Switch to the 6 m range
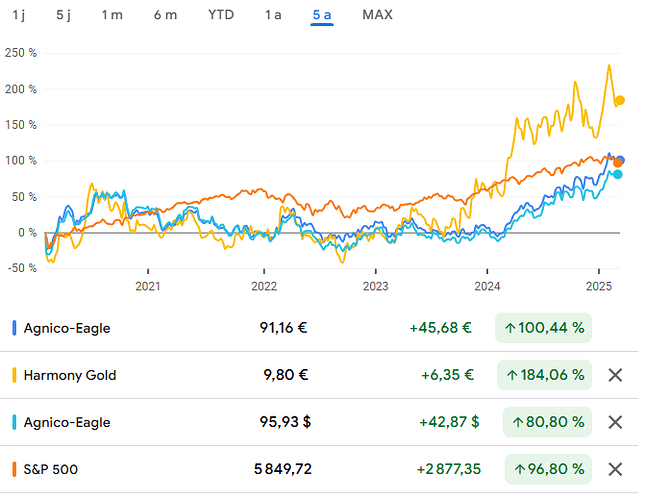 (x=165, y=15)
